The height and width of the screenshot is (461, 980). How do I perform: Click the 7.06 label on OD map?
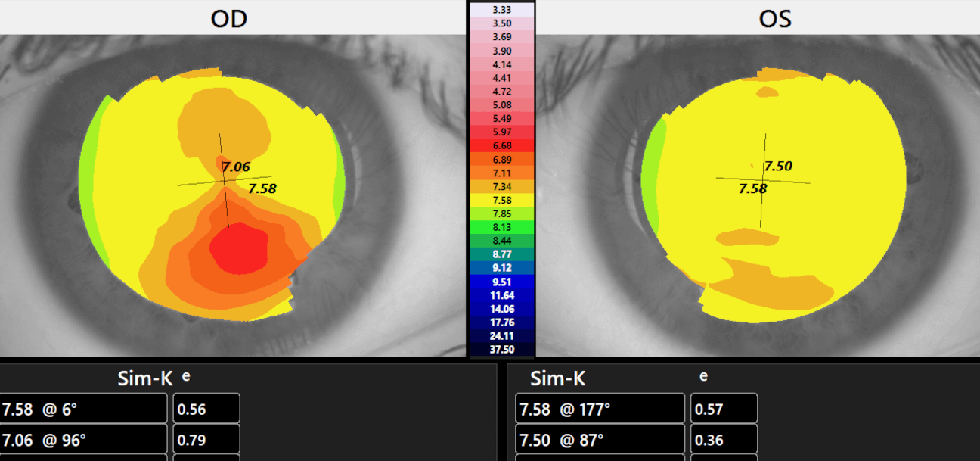237,167
